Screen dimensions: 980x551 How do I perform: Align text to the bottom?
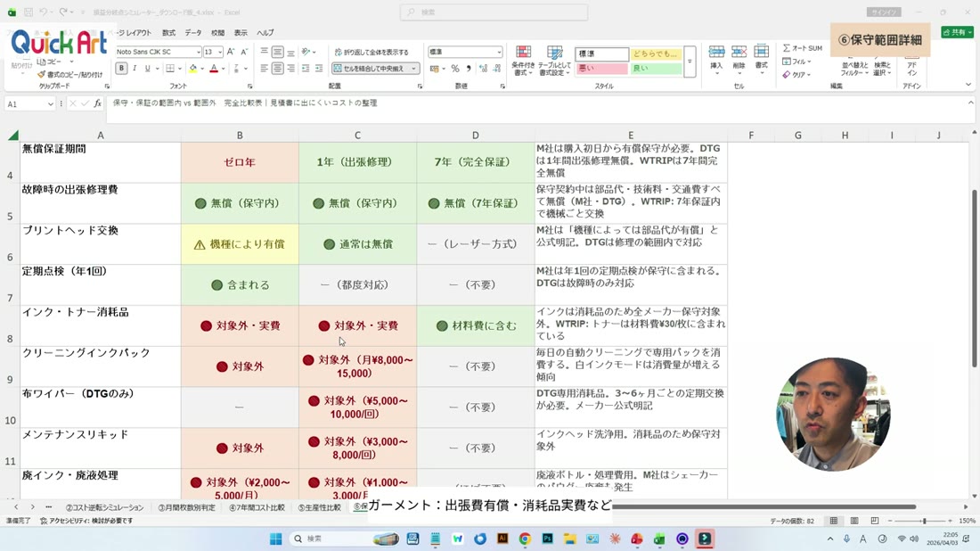coord(290,52)
